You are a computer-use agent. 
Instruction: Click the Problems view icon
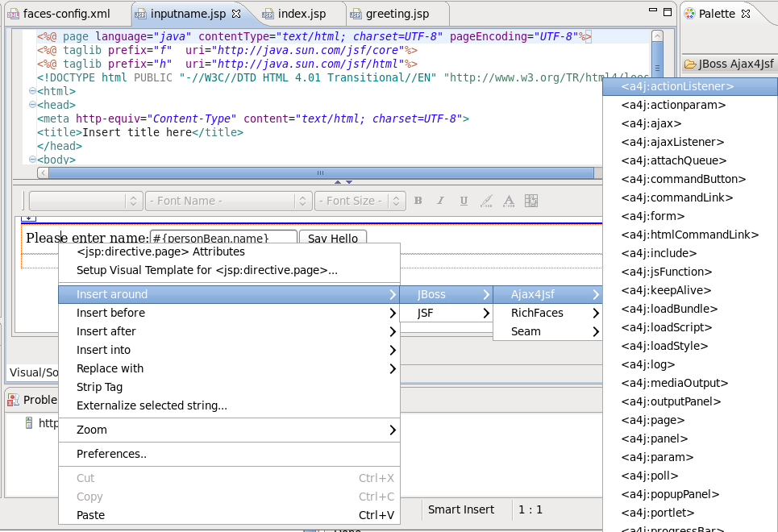coord(11,399)
